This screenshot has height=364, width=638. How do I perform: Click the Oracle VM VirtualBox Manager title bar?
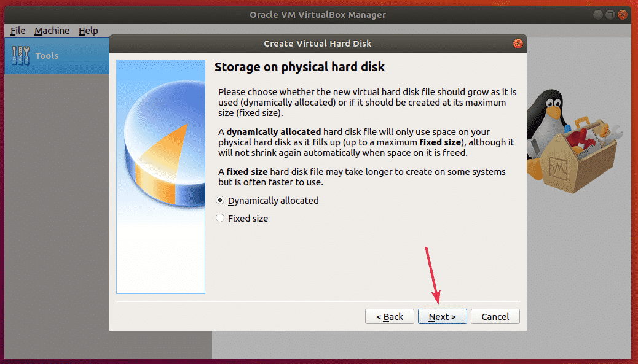click(317, 15)
